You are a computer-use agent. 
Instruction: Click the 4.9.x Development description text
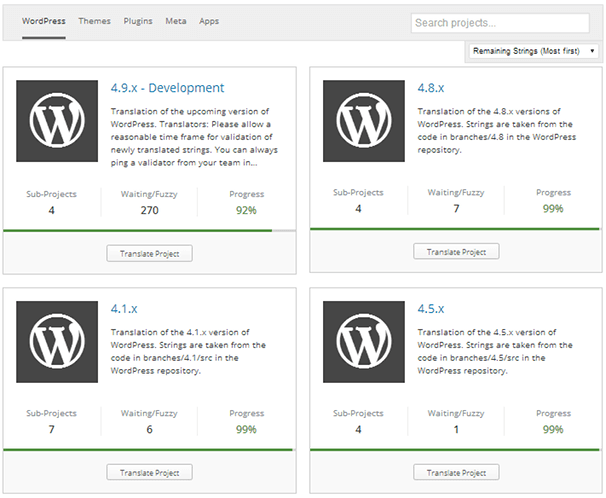[194, 137]
